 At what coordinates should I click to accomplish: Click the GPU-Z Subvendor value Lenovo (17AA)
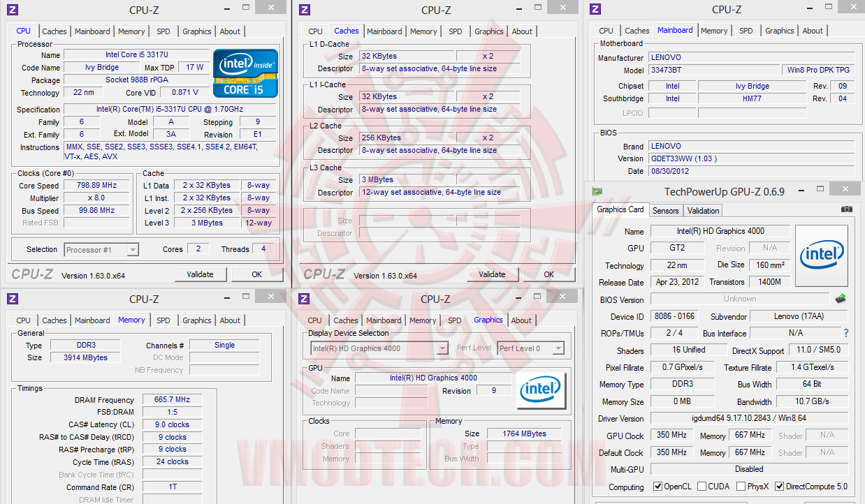799,316
